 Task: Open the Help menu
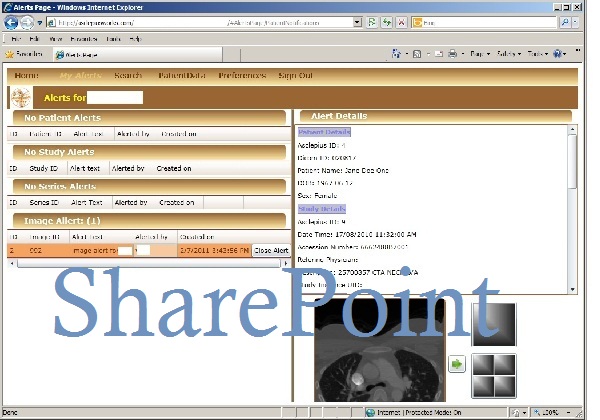pos(135,39)
